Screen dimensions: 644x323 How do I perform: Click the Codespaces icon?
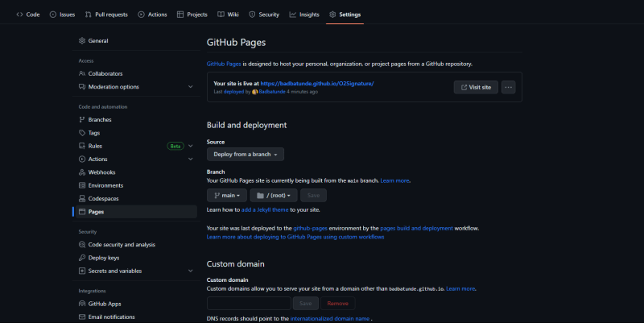(82, 198)
